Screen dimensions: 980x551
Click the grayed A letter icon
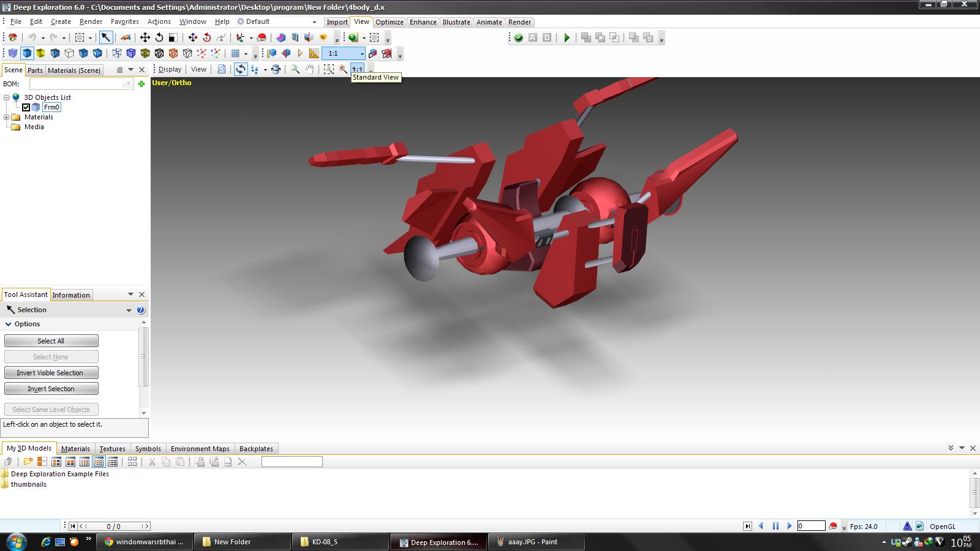tap(533, 37)
